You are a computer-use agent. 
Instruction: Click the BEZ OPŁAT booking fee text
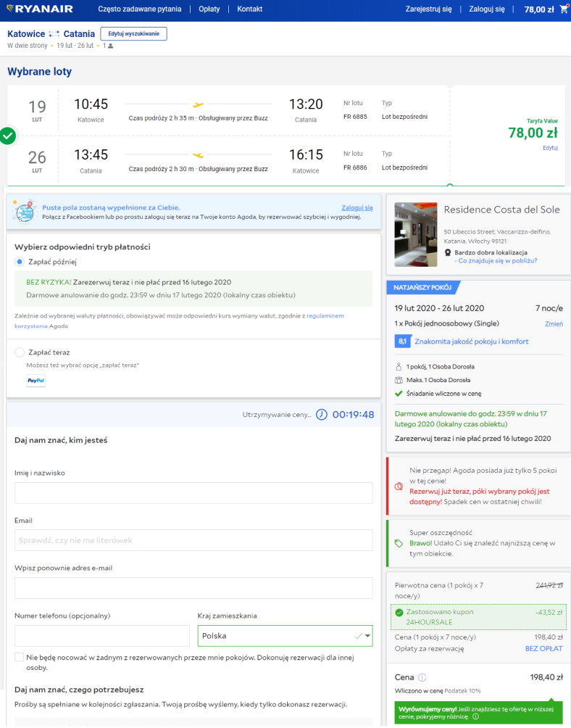point(543,649)
